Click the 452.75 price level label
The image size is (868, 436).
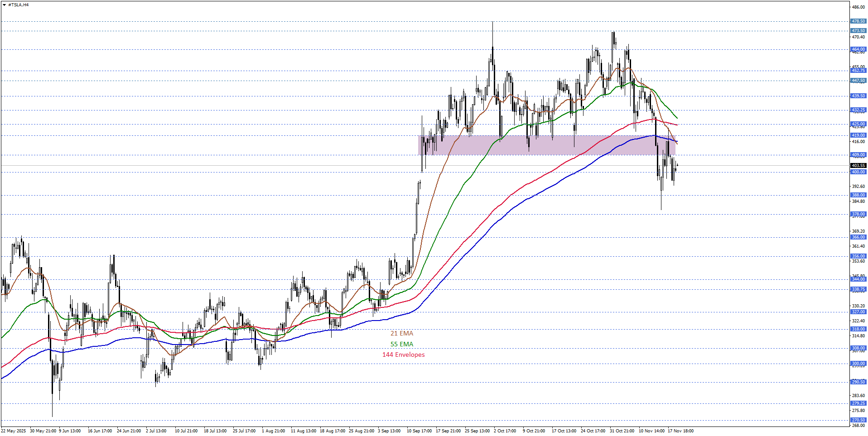[x=858, y=71]
